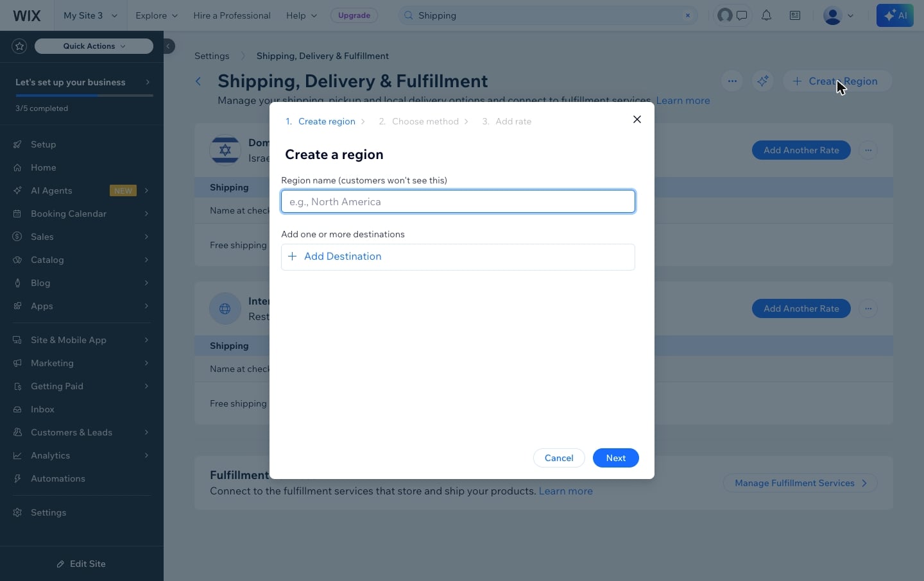Open the user profile avatar dropdown
The image size is (924, 581).
click(838, 15)
